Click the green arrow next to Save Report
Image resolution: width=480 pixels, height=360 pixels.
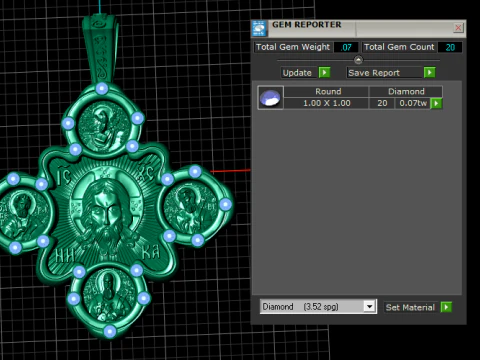pos(430,72)
